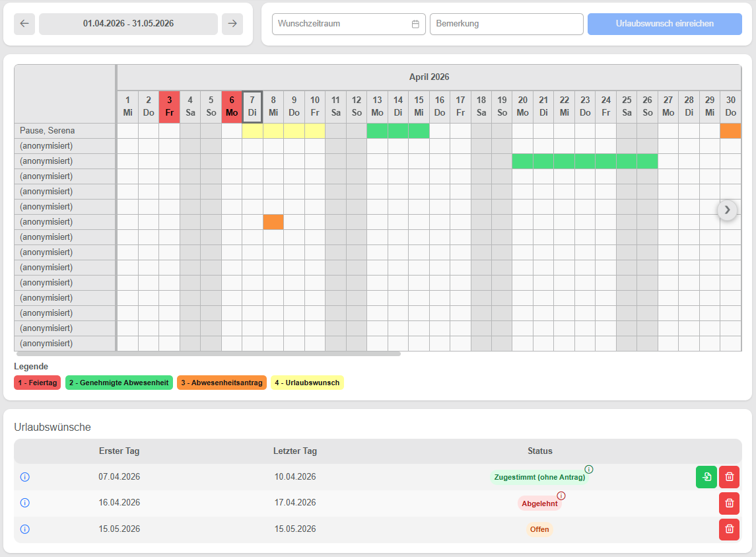This screenshot has height=557, width=756.
Task: Delete the open 15.05.2026 vacation wish
Action: click(x=729, y=529)
